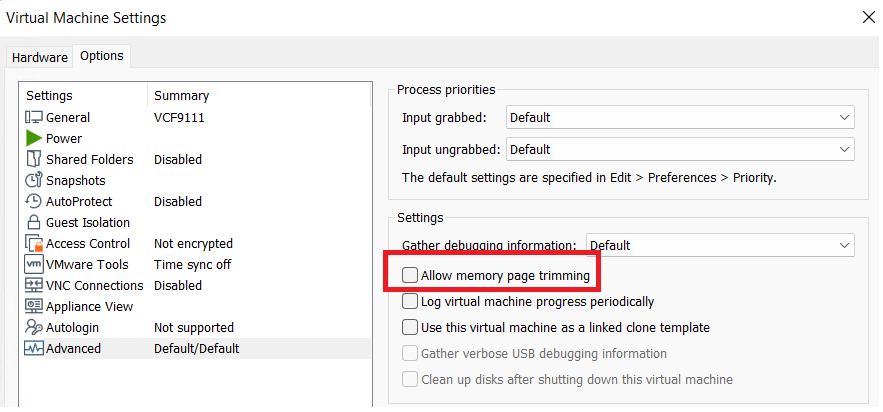
Task: Click the Snapshots icon
Action: coord(34,180)
